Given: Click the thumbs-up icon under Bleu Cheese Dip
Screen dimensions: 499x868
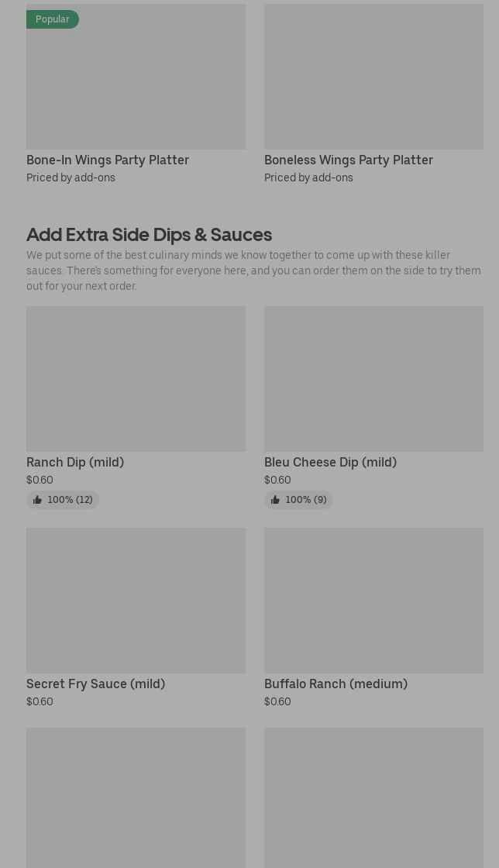Looking at the screenshot, I should 275,500.
